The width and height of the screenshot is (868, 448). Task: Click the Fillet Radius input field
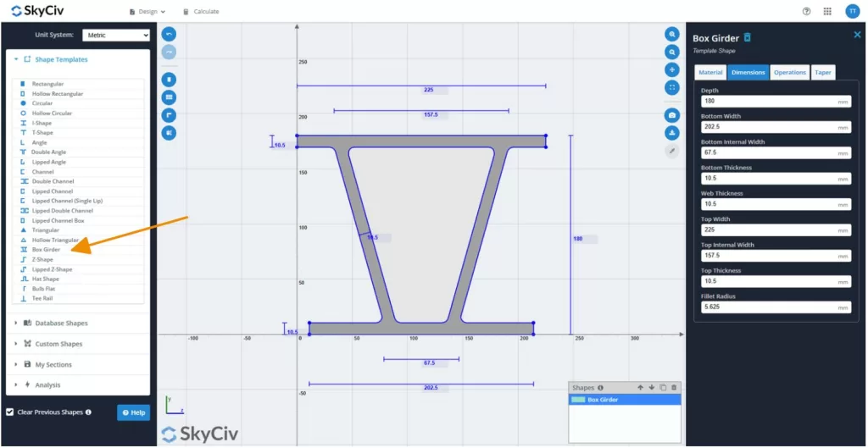point(776,307)
